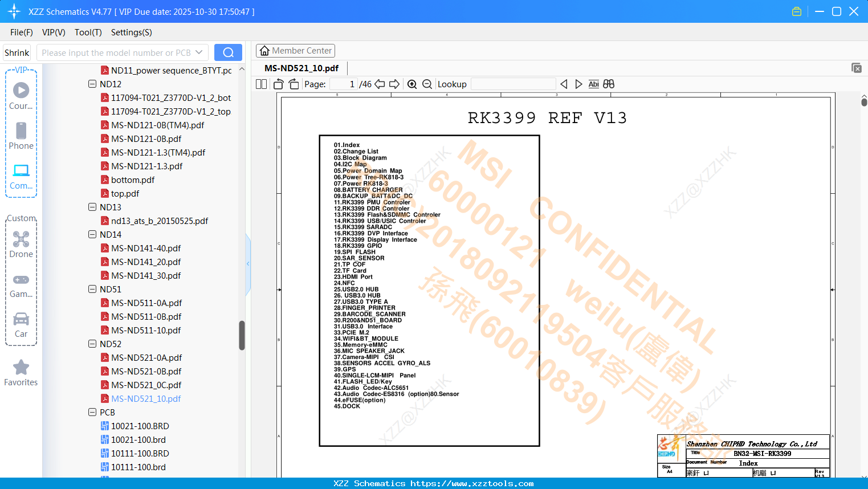Click the PDF icon beside top.pdf

click(x=105, y=194)
